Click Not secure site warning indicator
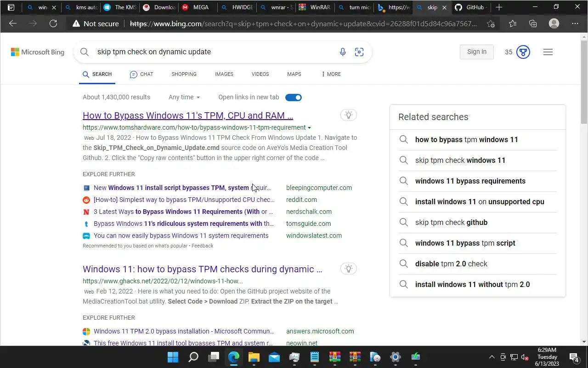588x368 pixels. (x=95, y=23)
